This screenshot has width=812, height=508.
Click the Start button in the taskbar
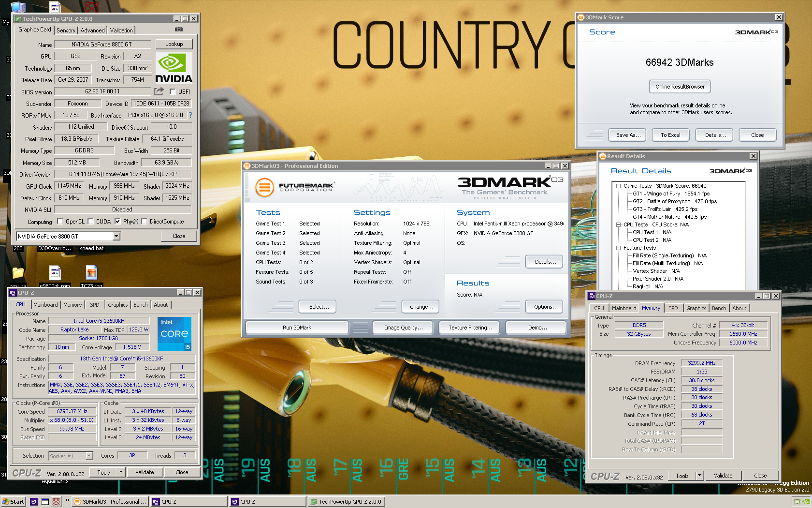(14, 502)
